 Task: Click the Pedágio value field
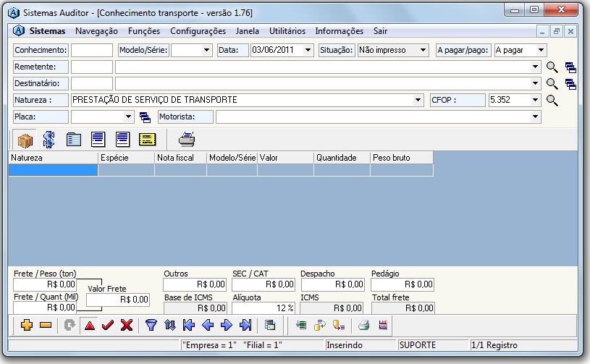pos(403,284)
